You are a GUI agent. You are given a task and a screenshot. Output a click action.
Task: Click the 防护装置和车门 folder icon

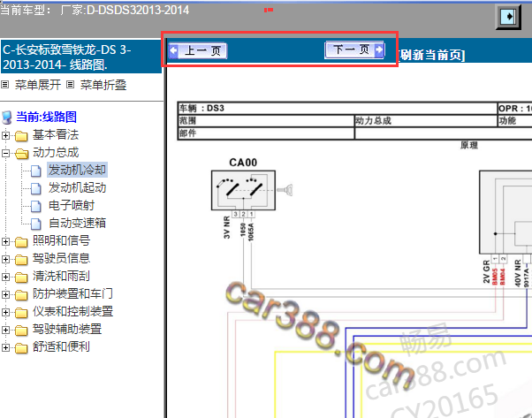21,294
